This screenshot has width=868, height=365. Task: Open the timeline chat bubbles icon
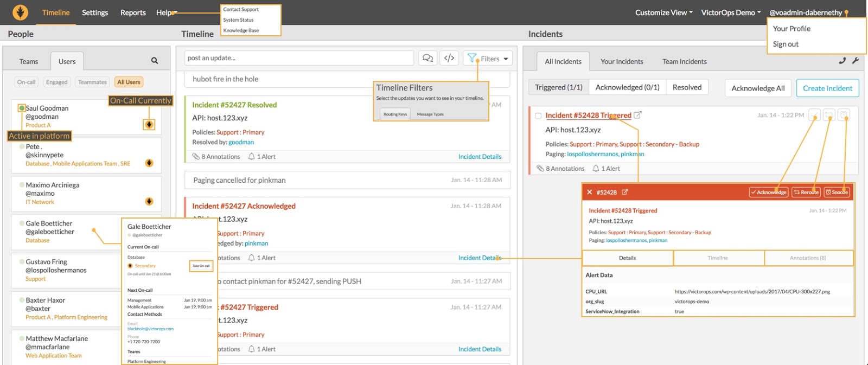pos(428,58)
